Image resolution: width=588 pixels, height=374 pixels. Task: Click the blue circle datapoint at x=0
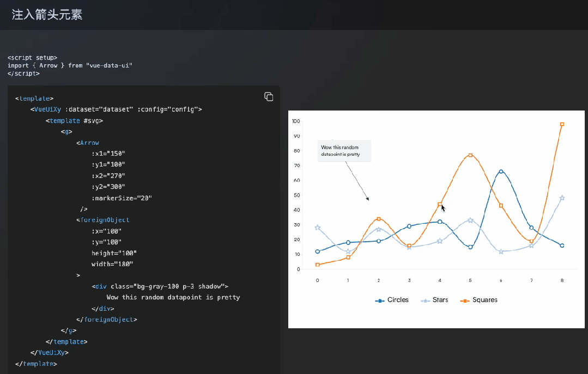click(318, 252)
